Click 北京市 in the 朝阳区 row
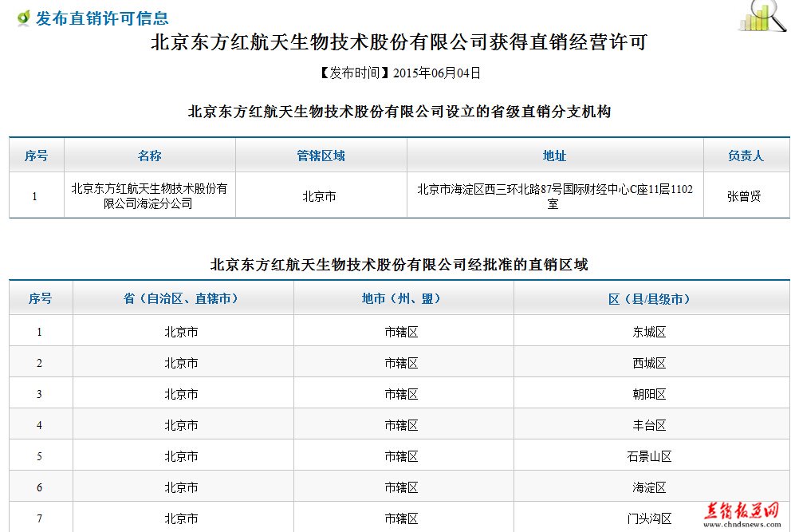The image size is (791, 532). pos(181,394)
